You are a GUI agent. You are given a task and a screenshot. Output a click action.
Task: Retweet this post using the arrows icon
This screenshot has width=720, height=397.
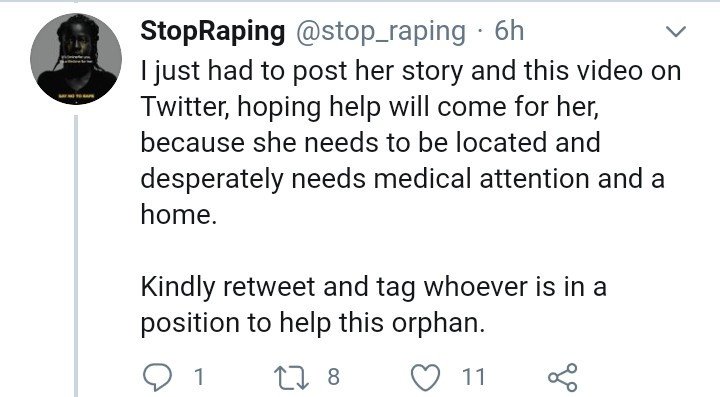(x=291, y=377)
